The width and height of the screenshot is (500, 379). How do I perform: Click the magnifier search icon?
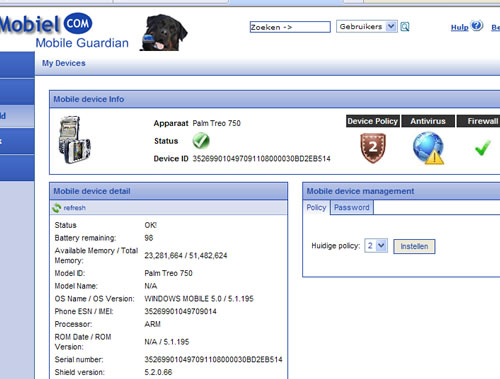(x=405, y=27)
